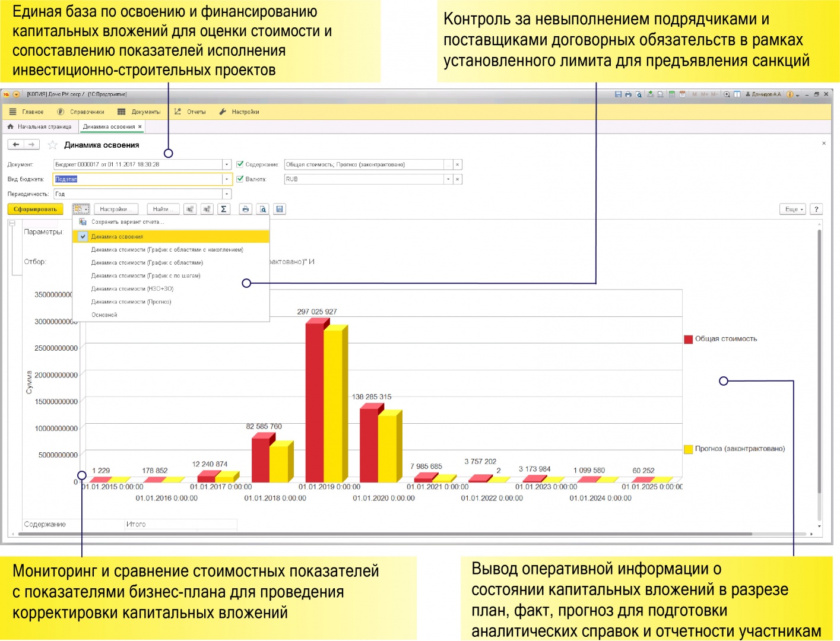Open the Справочники menu section
Screen dimensions: 840x641
(x=81, y=112)
